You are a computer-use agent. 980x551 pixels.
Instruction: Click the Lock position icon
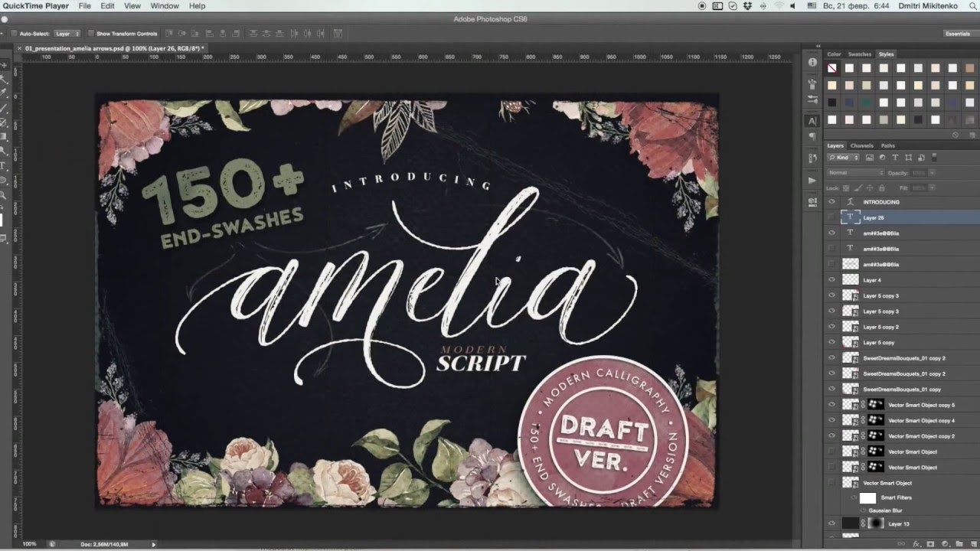870,188
